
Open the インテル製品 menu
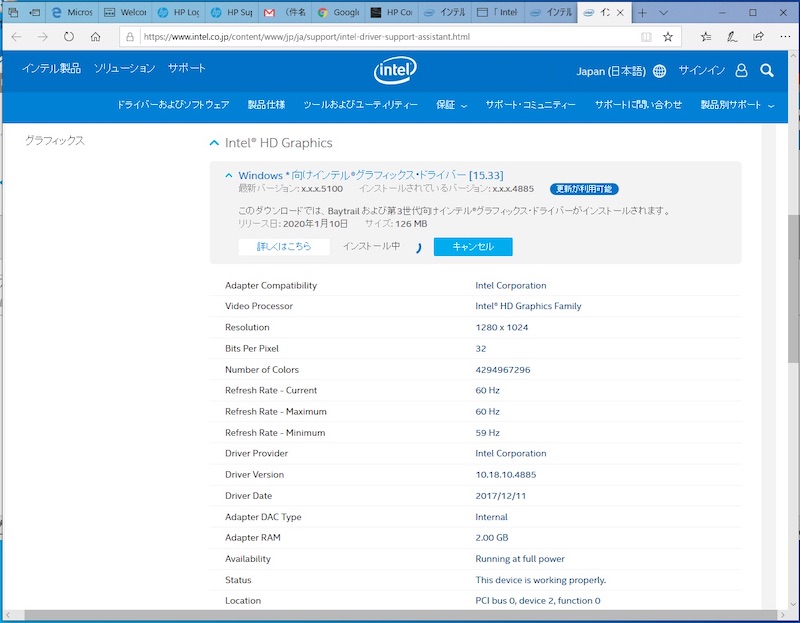51,68
